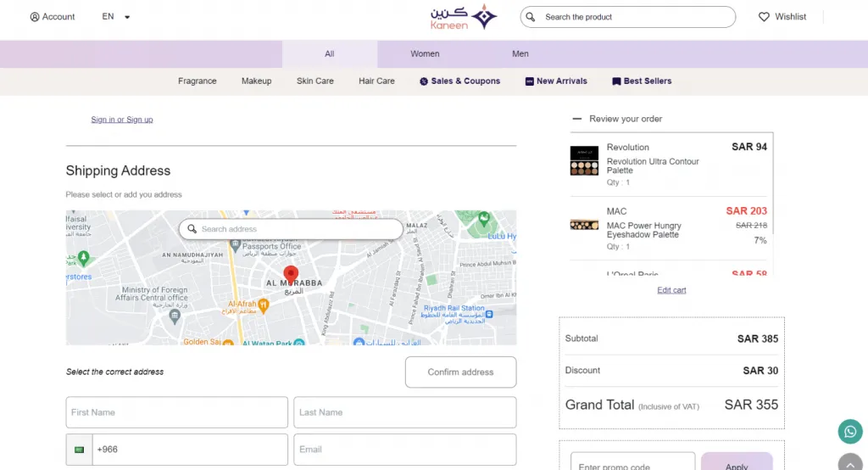
Task: Open WhatsApp chat icon
Action: click(x=850, y=432)
